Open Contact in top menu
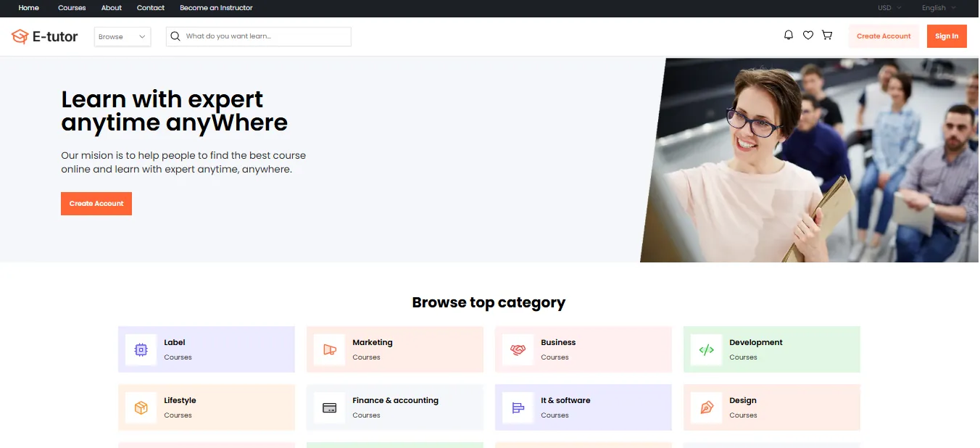Screen dimensions: 980x448 click(151, 8)
